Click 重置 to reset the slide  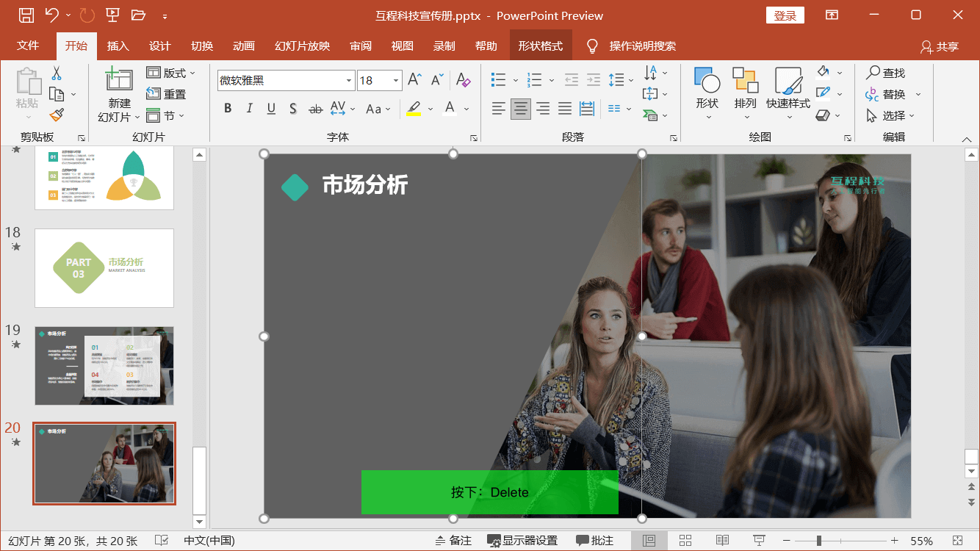coord(166,94)
